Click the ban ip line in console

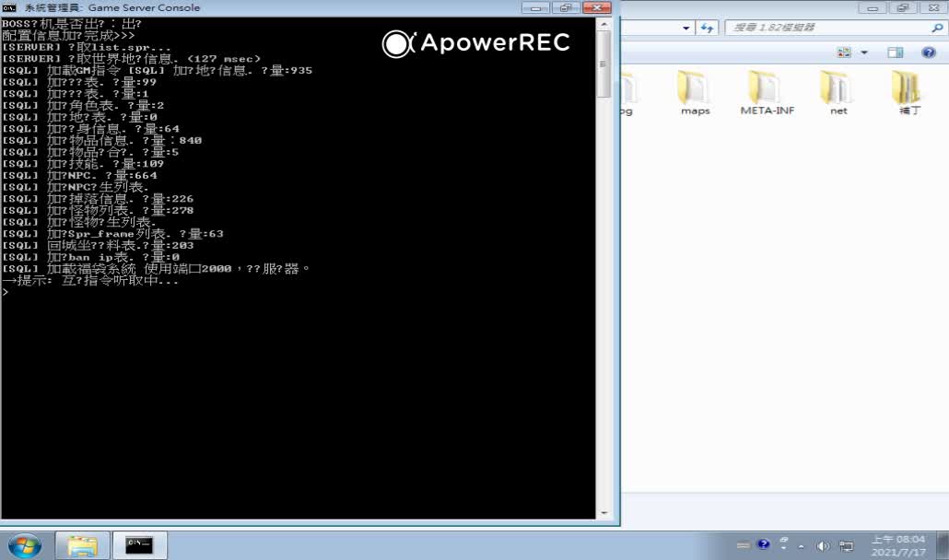(91, 258)
